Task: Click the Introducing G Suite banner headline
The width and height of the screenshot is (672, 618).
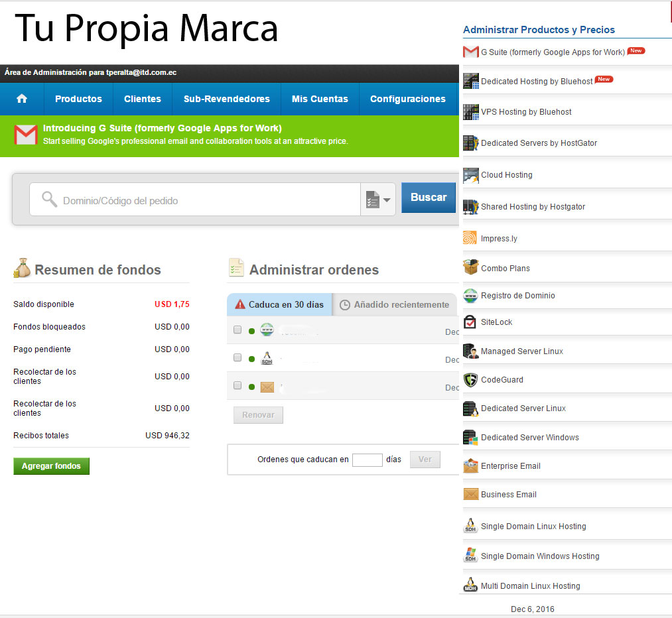Action: [x=163, y=128]
